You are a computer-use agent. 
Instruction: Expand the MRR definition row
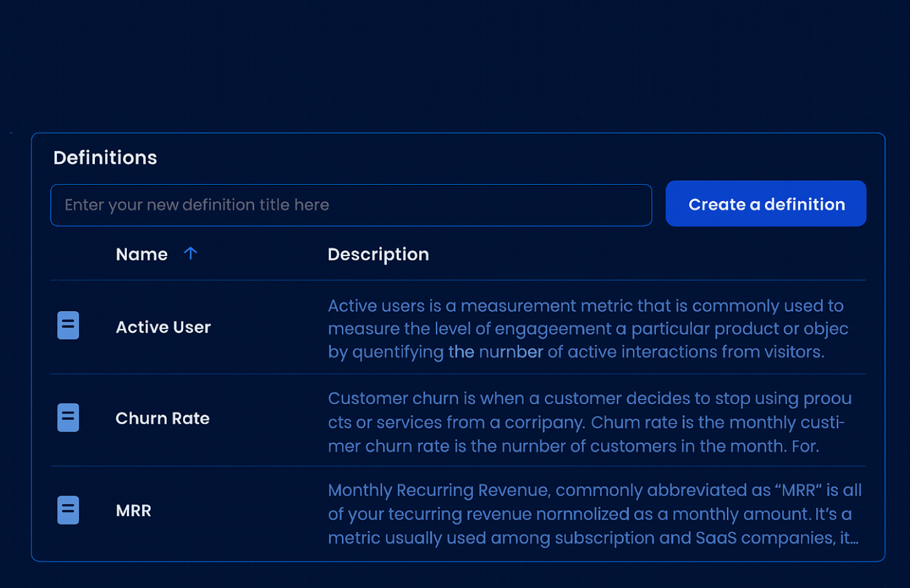pyautogui.click(x=133, y=510)
